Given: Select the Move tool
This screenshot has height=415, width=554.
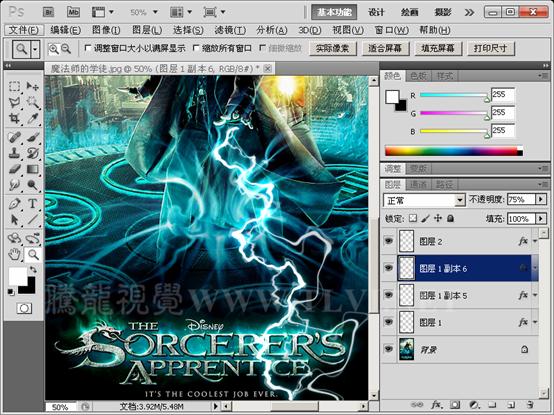Looking at the screenshot, I should click(33, 86).
